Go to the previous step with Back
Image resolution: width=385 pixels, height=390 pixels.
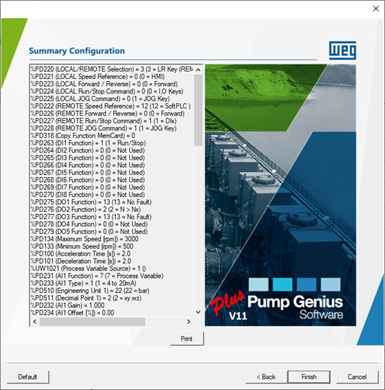266,377
